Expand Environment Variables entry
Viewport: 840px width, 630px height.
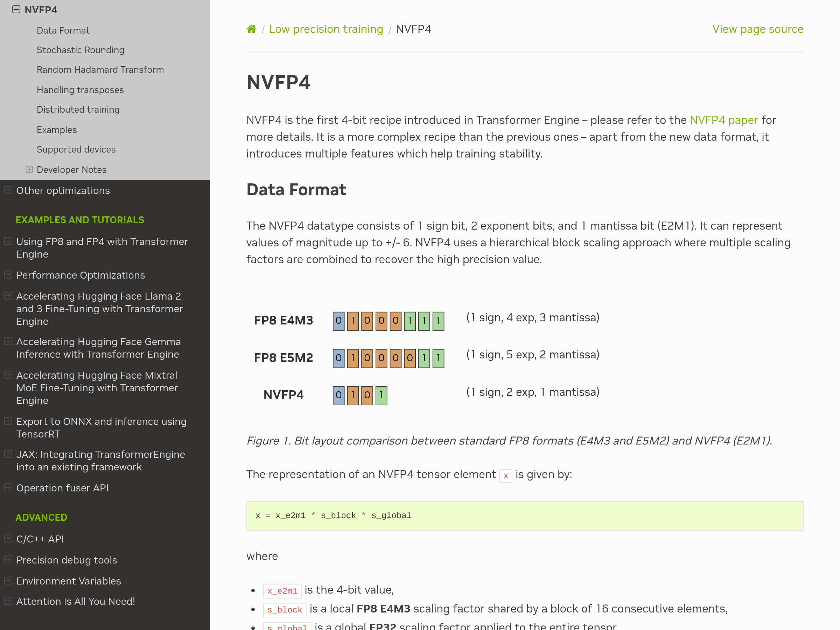pyautogui.click(x=8, y=580)
